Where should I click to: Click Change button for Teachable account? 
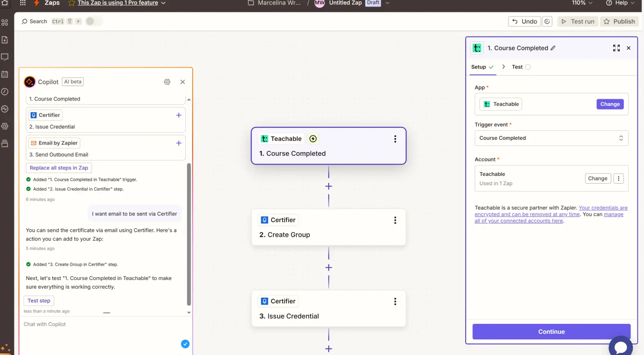click(x=598, y=178)
